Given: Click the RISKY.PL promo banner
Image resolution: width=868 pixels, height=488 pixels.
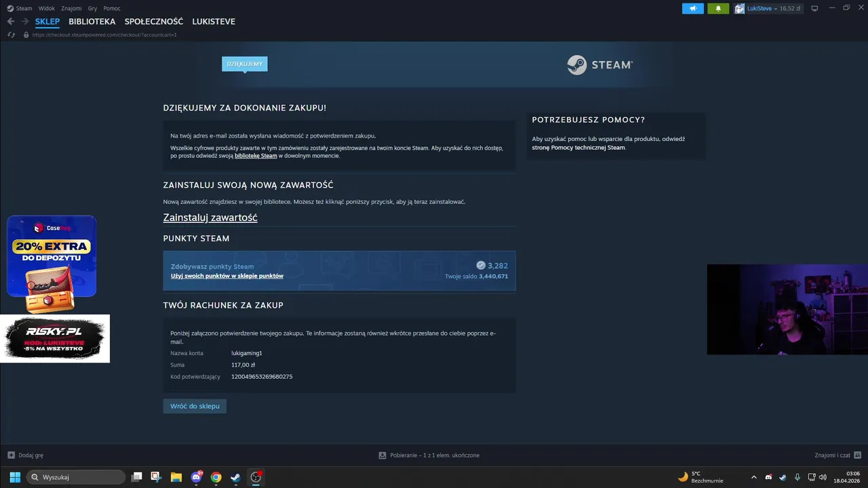Looking at the screenshot, I should point(55,338).
